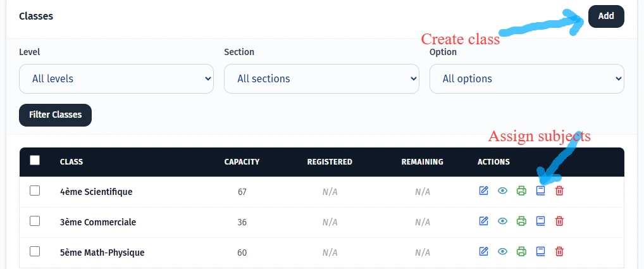Print the 3ème Commerciale class list
The image size is (644, 269).
(521, 221)
